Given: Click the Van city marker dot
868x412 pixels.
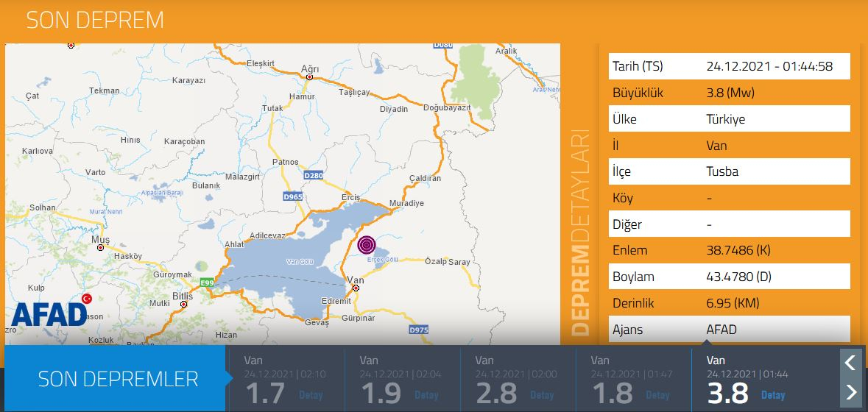Looking at the screenshot, I should click(356, 288).
